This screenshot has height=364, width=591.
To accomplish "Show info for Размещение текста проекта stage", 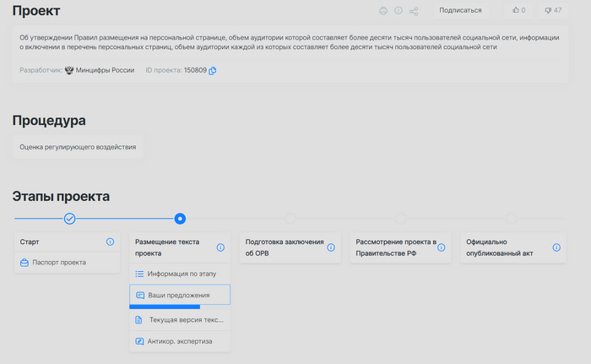I will [x=220, y=247].
